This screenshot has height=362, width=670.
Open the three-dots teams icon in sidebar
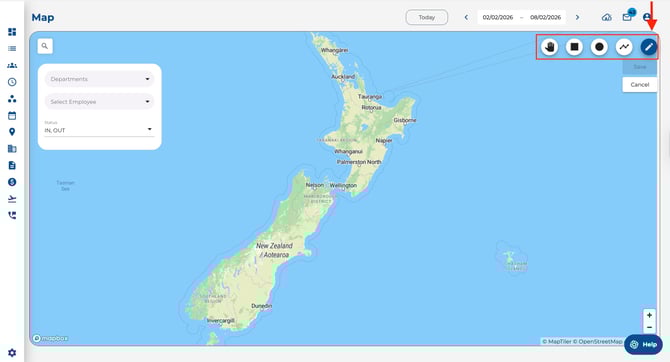[12, 99]
